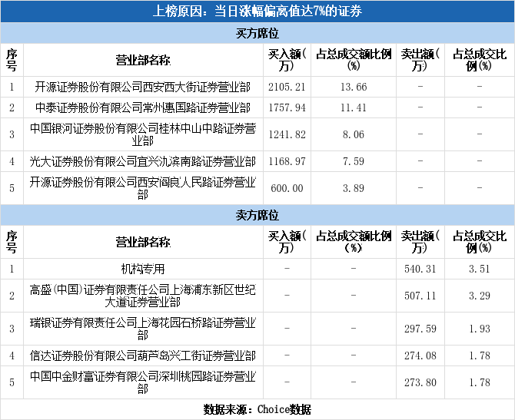
Task: Click percentage value 13.66
Action: click(x=354, y=87)
